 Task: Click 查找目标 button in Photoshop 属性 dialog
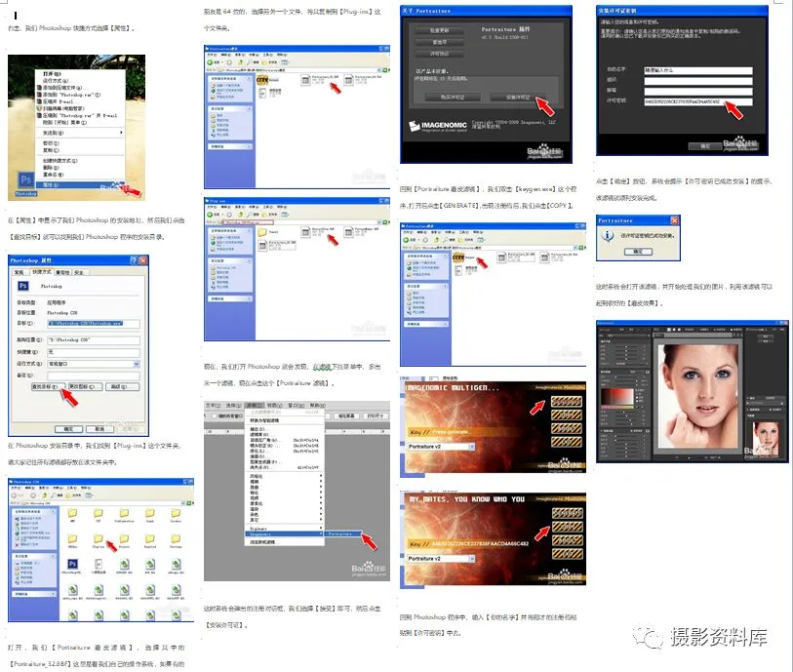point(48,386)
